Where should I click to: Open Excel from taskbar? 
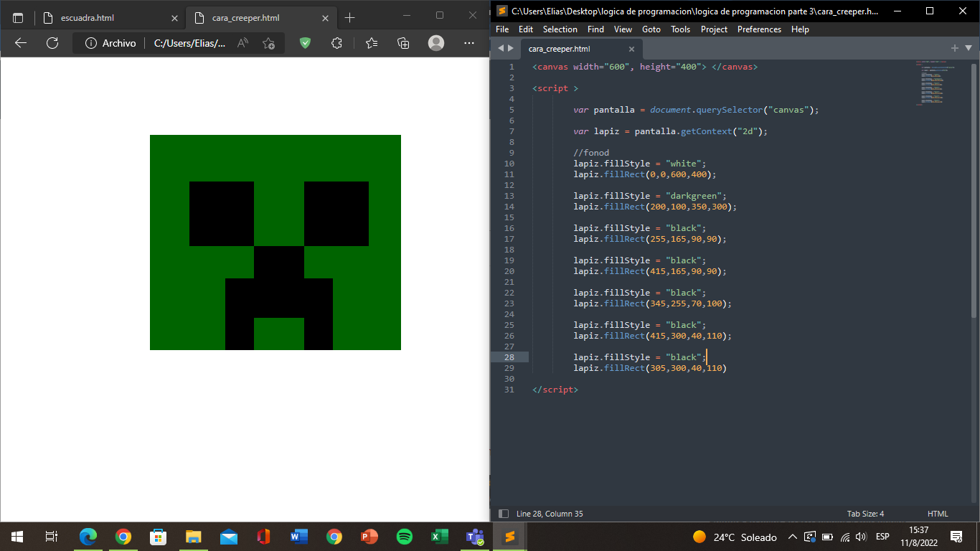click(439, 537)
